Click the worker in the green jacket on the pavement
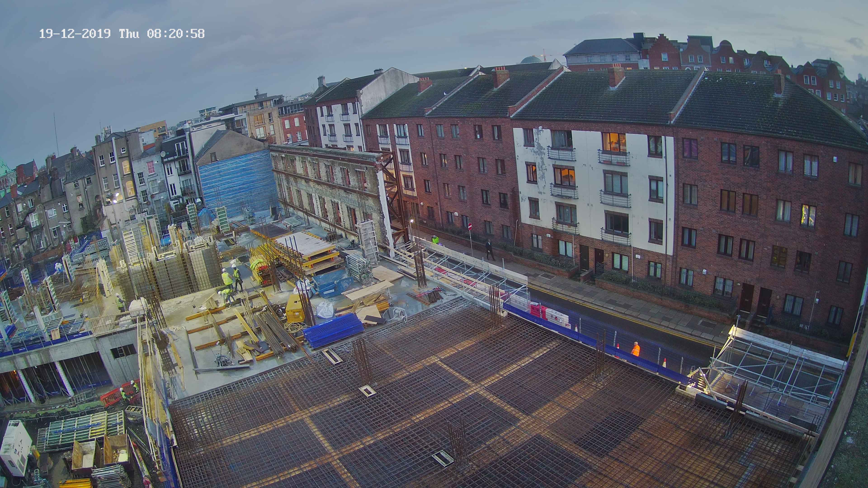Viewport: 868px width, 488px height. pyautogui.click(x=435, y=239)
